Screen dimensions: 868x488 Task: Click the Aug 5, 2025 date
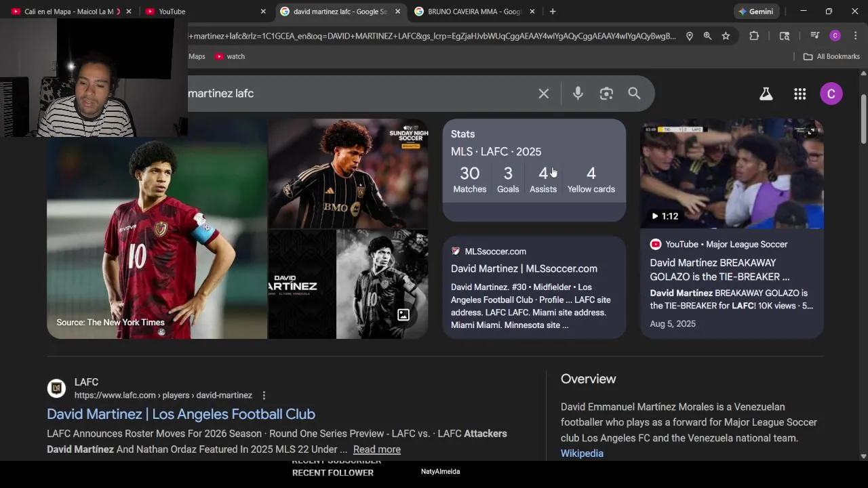point(673,324)
